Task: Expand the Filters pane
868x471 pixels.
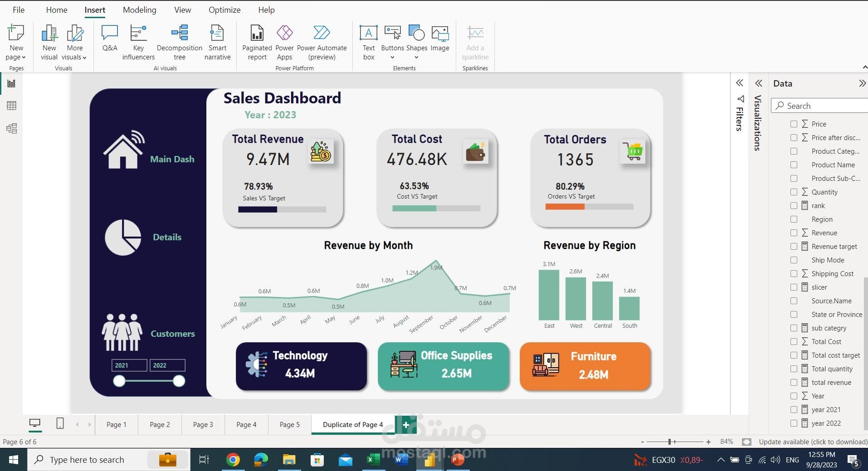Action: [x=740, y=83]
